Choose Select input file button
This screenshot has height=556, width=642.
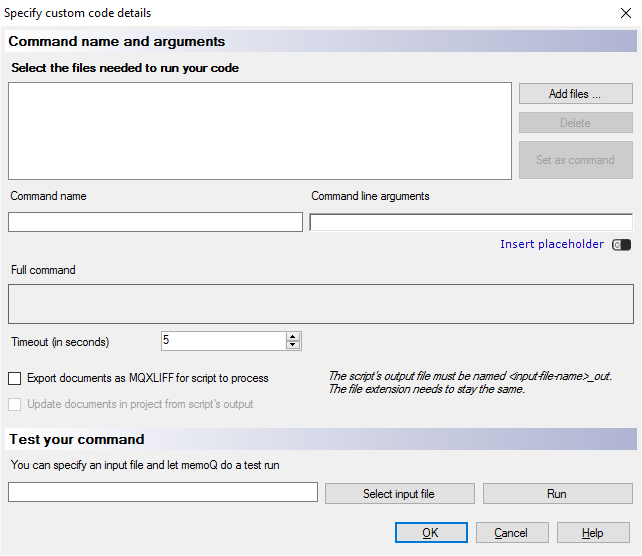click(400, 493)
